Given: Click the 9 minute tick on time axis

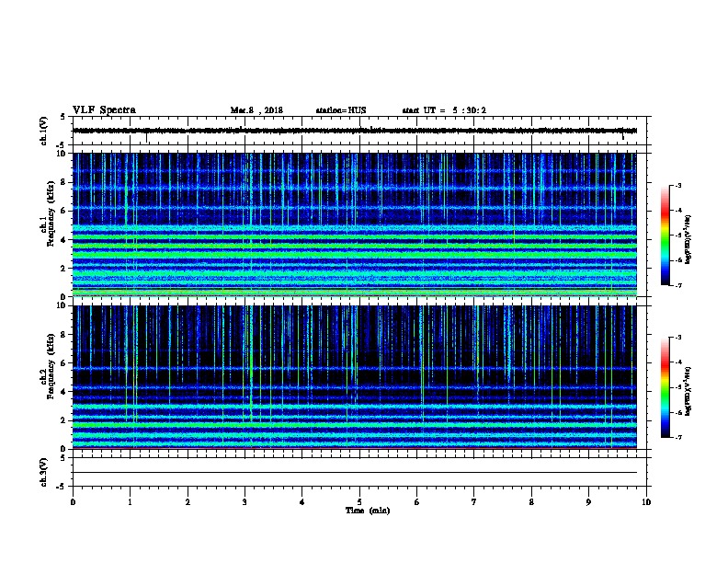Looking at the screenshot, I should click(x=588, y=501).
